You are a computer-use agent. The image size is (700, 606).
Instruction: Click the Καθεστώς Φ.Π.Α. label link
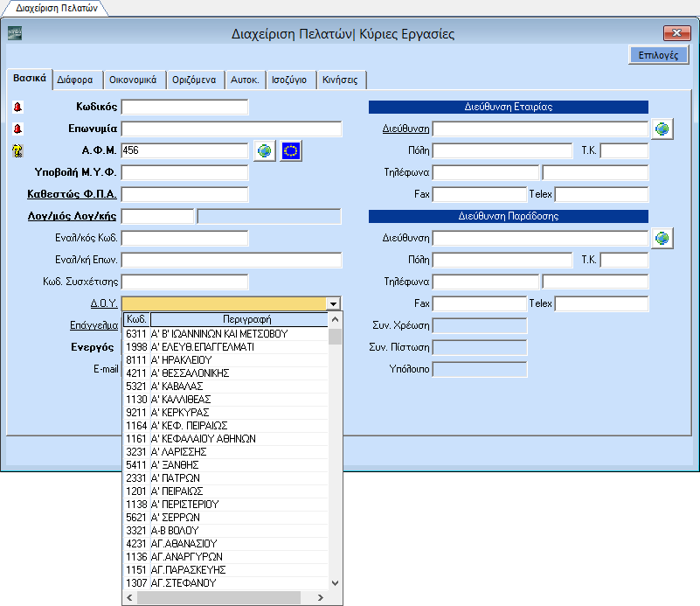tap(72, 194)
